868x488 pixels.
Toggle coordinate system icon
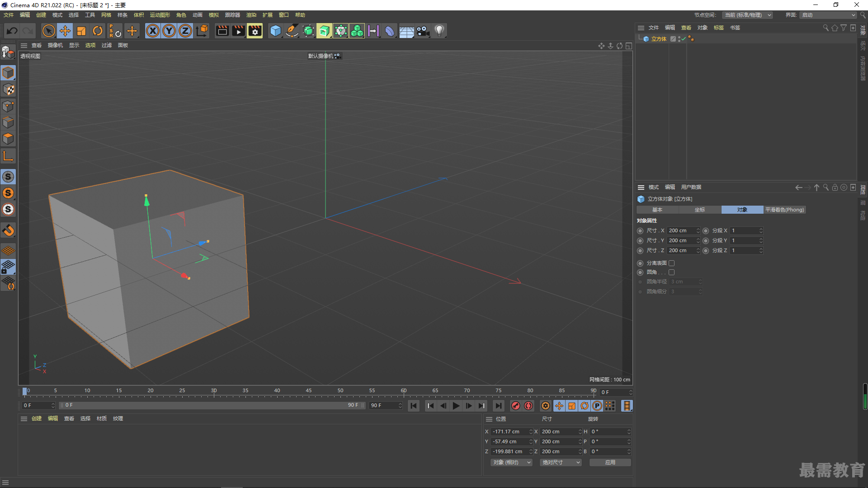(x=202, y=31)
